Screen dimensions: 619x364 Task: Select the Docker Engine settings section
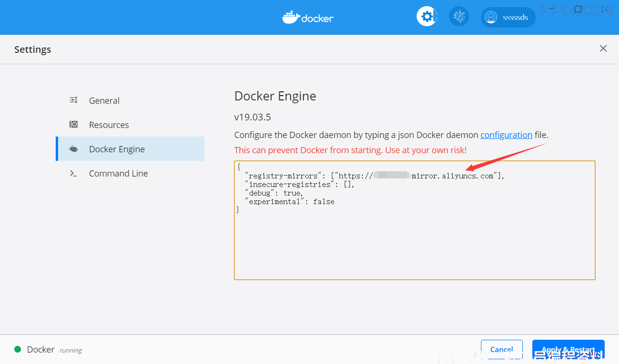130,149
